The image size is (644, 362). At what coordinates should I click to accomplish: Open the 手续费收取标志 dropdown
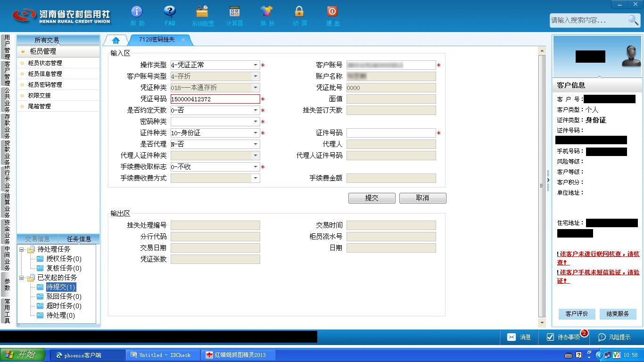[256, 167]
